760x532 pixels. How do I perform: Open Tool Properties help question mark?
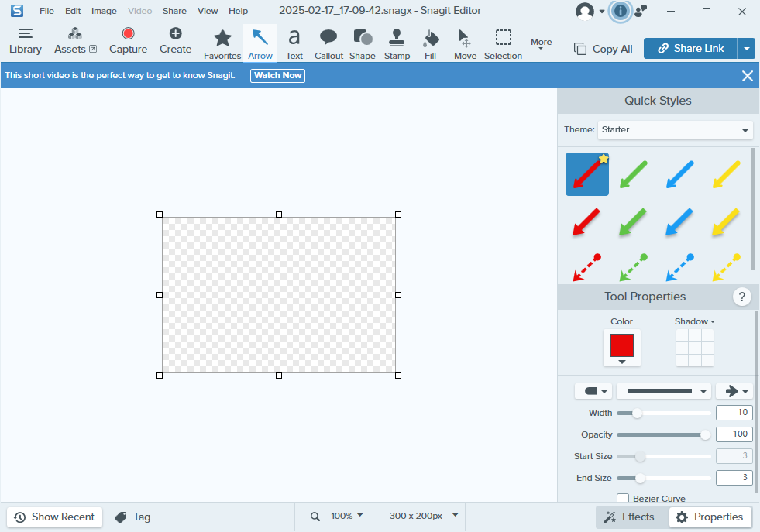point(741,297)
